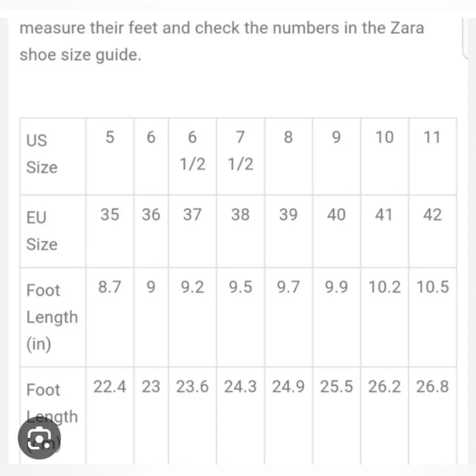Select the 22.4 cm foot length cell

click(x=110, y=416)
